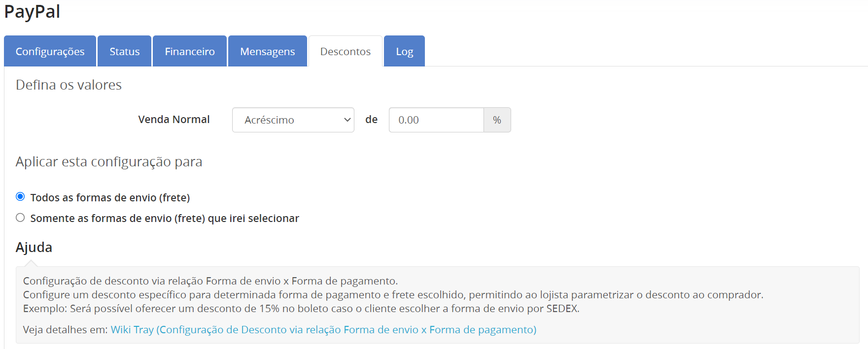Expand the Acréscimo dropdown for Venda Normal
Image resolution: width=868 pixels, height=349 pixels.
pyautogui.click(x=293, y=120)
